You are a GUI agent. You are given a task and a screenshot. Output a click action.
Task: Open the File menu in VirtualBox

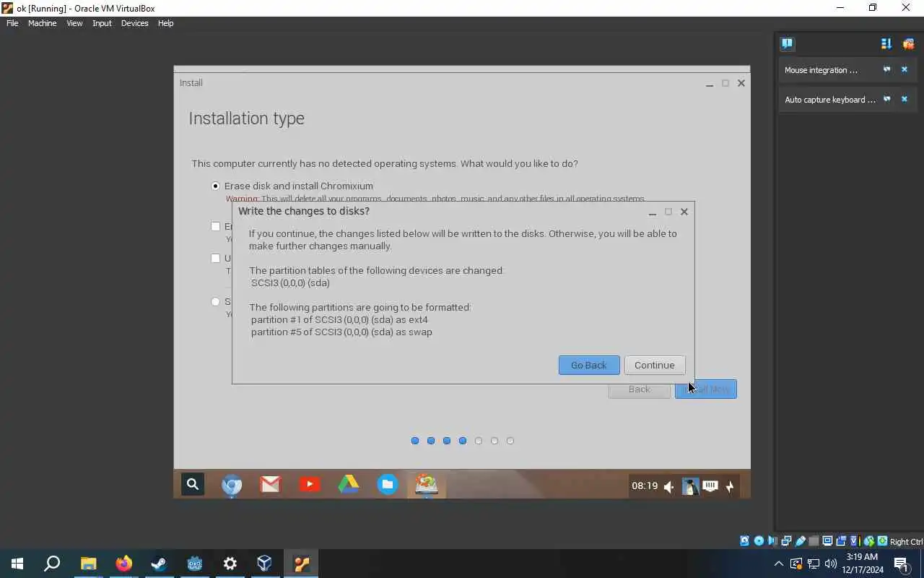12,23
